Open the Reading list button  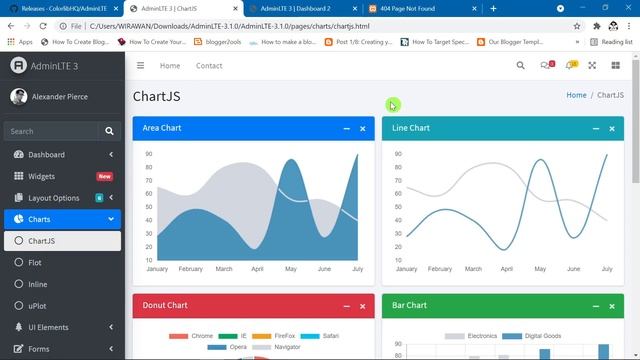pos(611,42)
